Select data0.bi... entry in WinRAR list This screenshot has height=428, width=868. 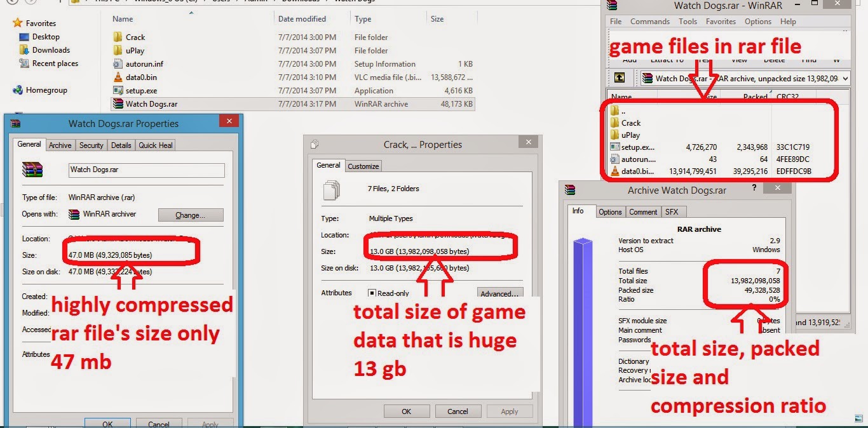coord(638,171)
